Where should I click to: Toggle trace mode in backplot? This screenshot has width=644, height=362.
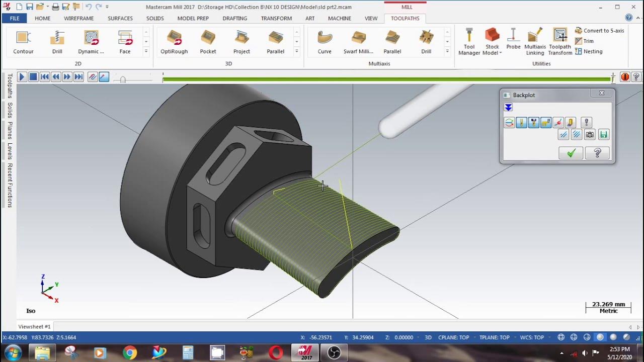[93, 77]
